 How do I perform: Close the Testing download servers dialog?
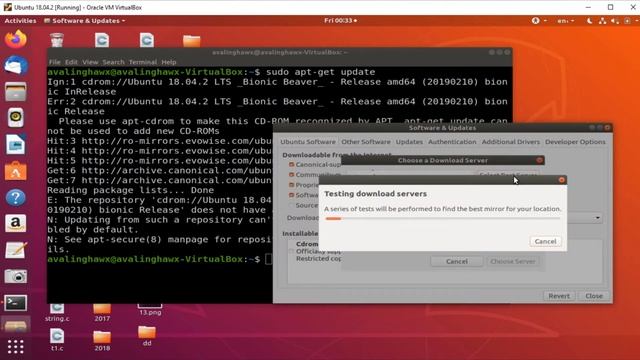(562, 180)
